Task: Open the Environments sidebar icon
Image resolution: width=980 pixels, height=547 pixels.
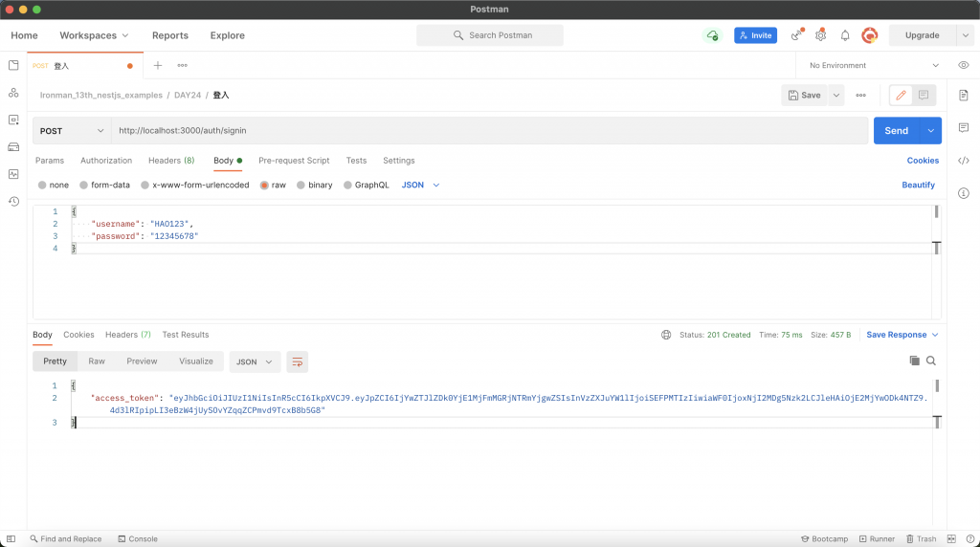Action: 13,120
